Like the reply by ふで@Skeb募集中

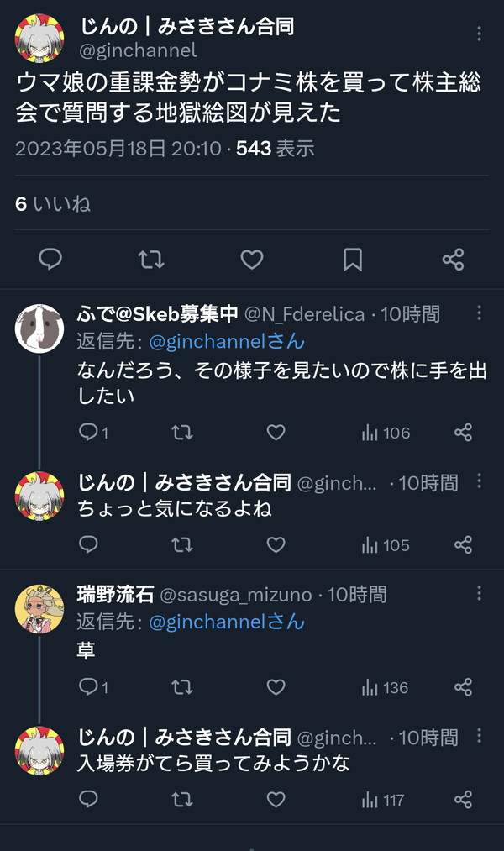276,433
